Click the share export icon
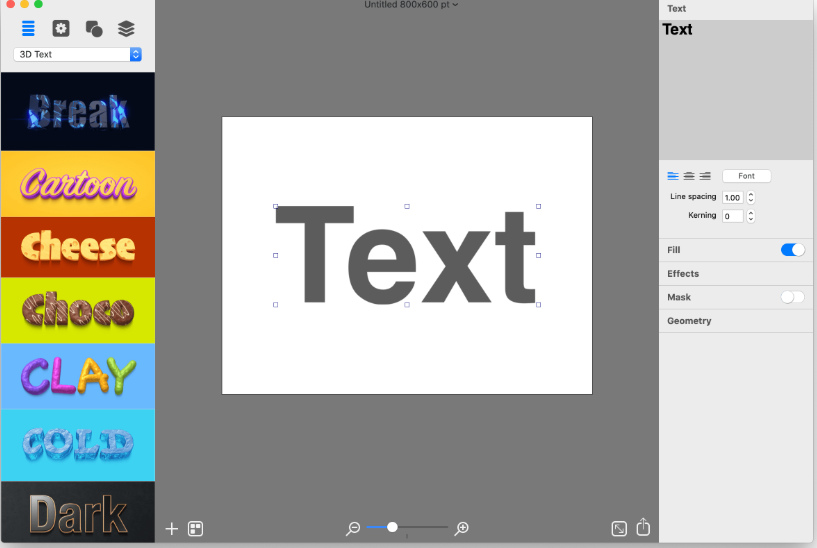This screenshot has height=548, width=817. coord(643,527)
